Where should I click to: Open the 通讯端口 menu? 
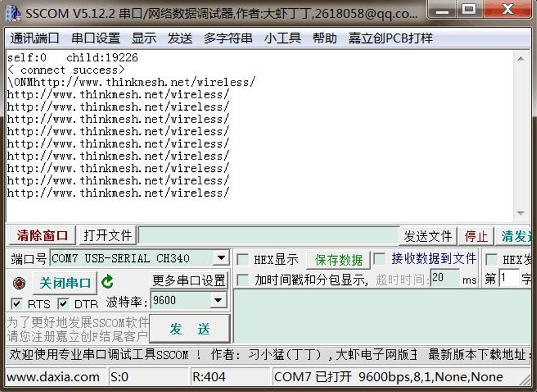(35, 38)
